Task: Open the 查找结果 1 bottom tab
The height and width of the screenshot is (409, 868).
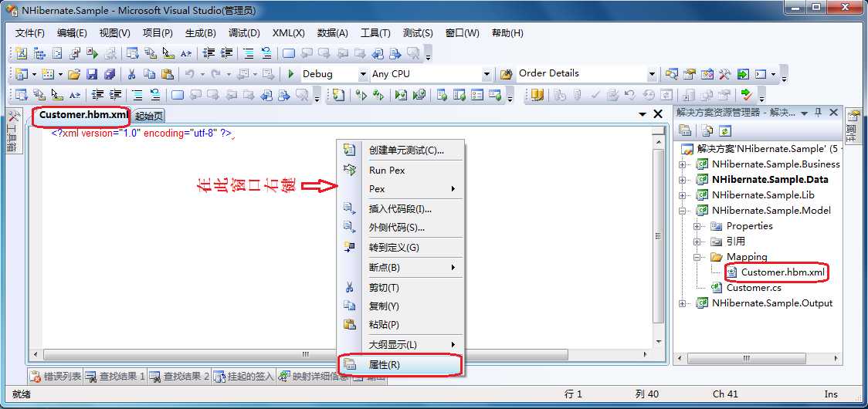Action: [115, 377]
